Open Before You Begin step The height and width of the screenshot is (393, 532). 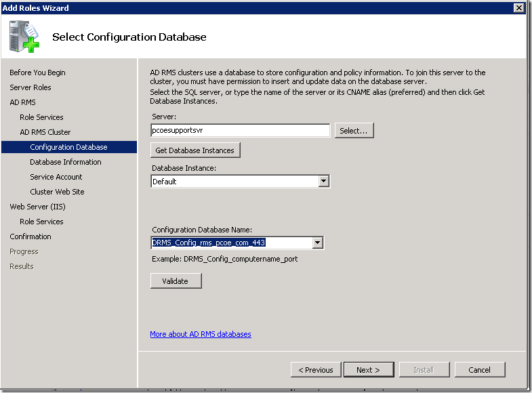[37, 73]
